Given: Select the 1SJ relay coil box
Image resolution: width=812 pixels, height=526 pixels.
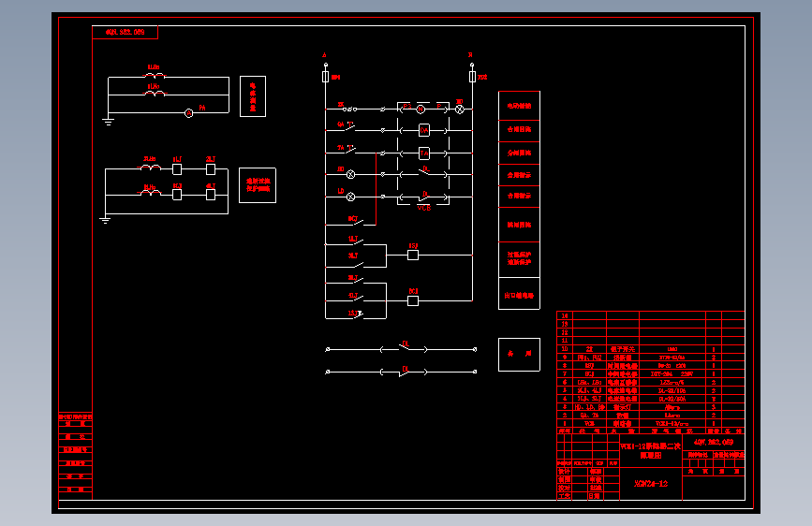Looking at the screenshot, I should pyautogui.click(x=413, y=255).
